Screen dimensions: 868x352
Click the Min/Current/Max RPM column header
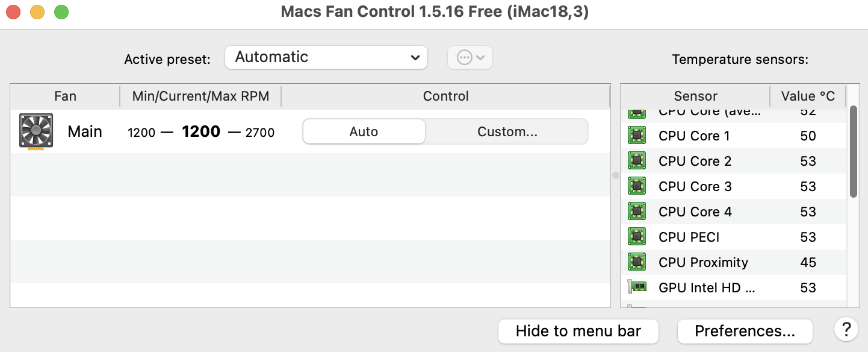pyautogui.click(x=200, y=96)
